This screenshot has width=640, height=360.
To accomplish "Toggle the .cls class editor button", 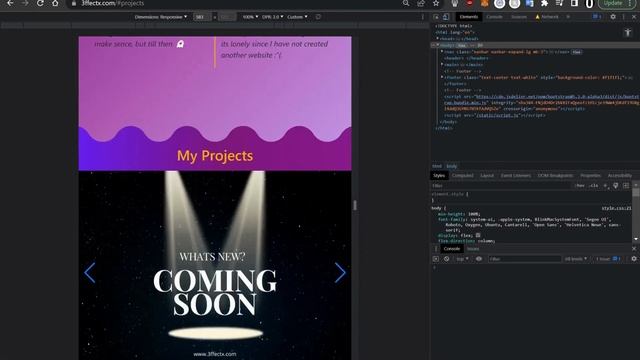I will pyautogui.click(x=594, y=186).
